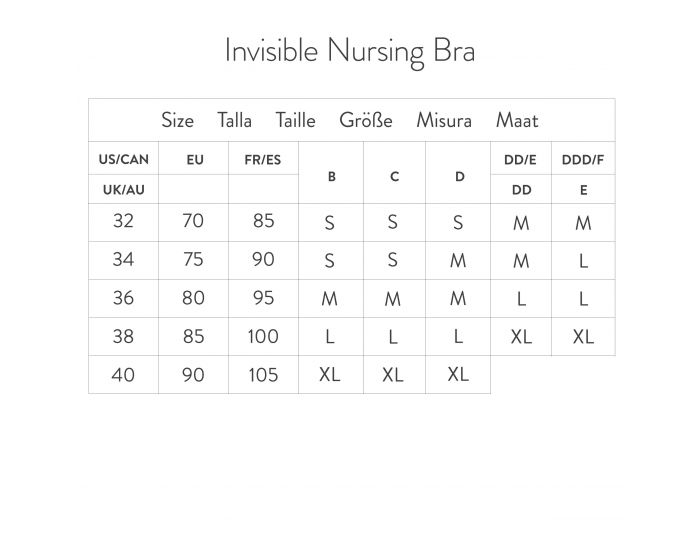The height and width of the screenshot is (550, 700).
Task: Select the "Talla" label
Action: [x=235, y=121]
